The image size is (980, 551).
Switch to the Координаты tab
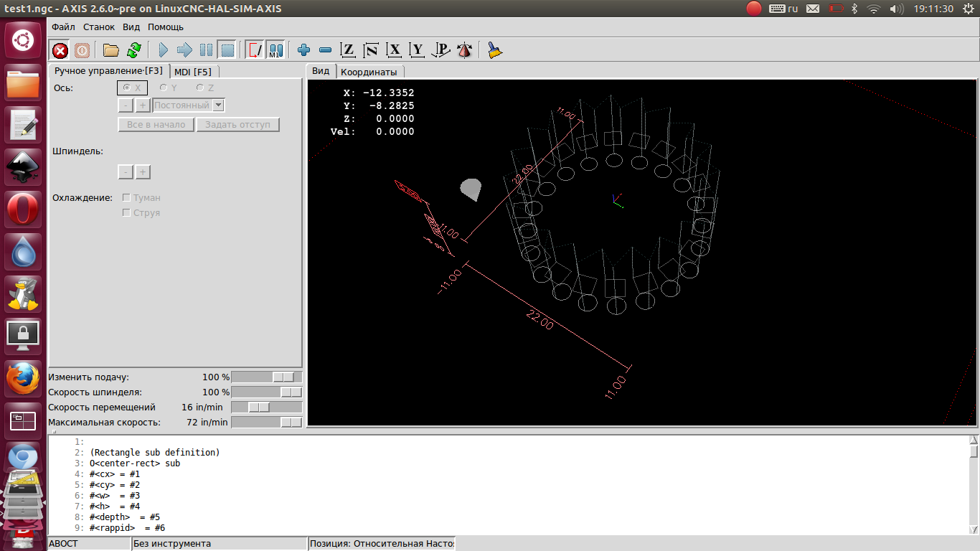[369, 72]
